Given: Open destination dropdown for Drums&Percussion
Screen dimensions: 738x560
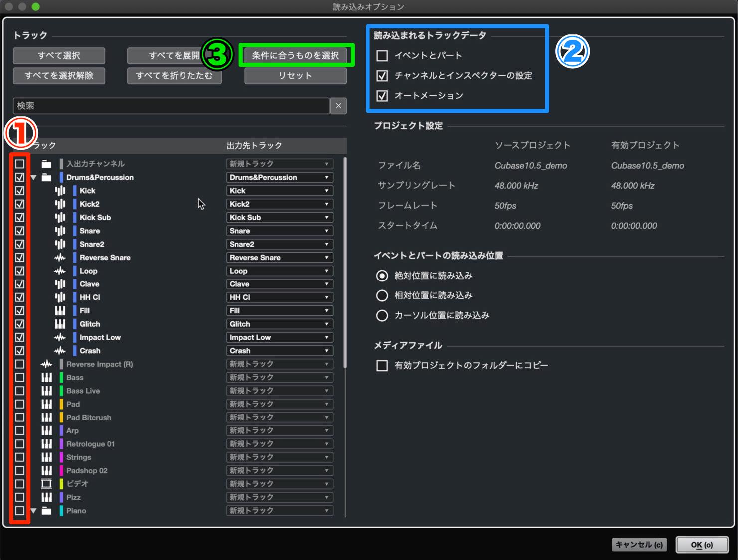Looking at the screenshot, I should click(x=280, y=177).
